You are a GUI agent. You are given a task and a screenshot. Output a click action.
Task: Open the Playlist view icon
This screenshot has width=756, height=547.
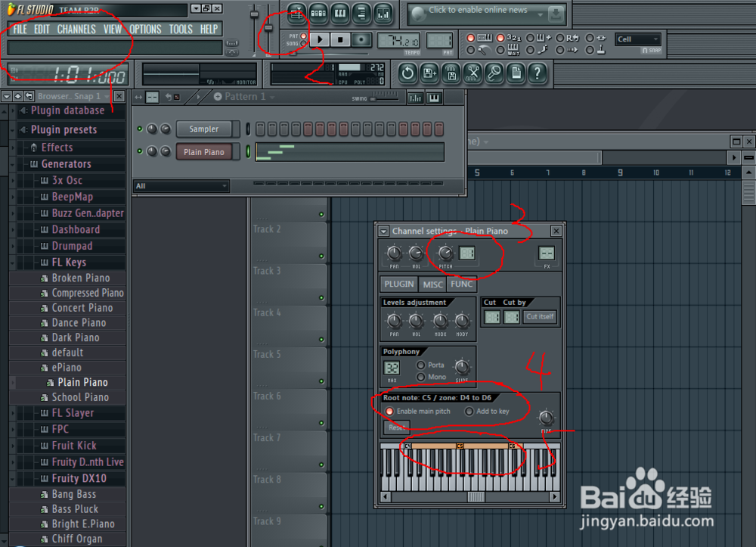(x=296, y=14)
